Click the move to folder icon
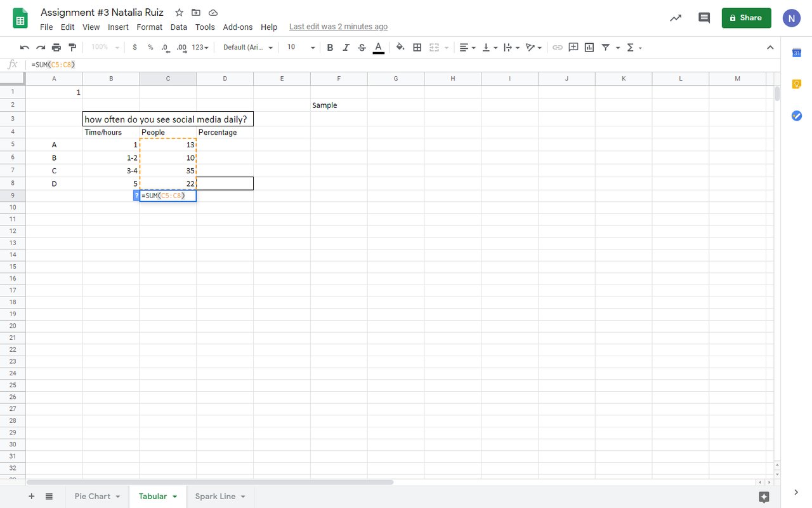The width and height of the screenshot is (812, 508). coord(196,13)
